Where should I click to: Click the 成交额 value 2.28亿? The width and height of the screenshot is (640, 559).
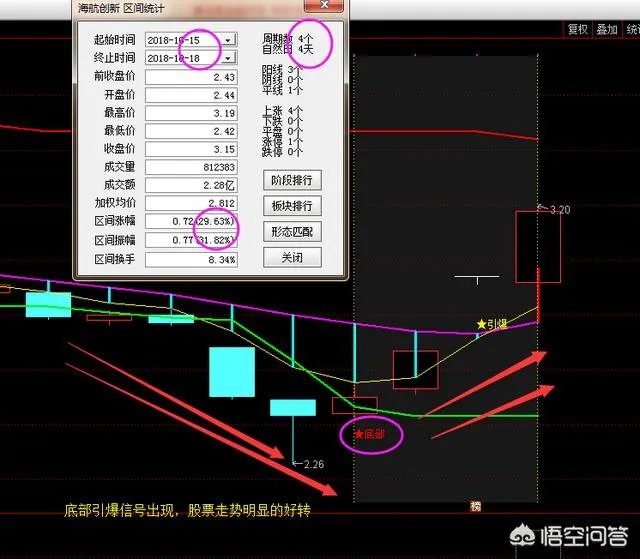pyautogui.click(x=191, y=185)
